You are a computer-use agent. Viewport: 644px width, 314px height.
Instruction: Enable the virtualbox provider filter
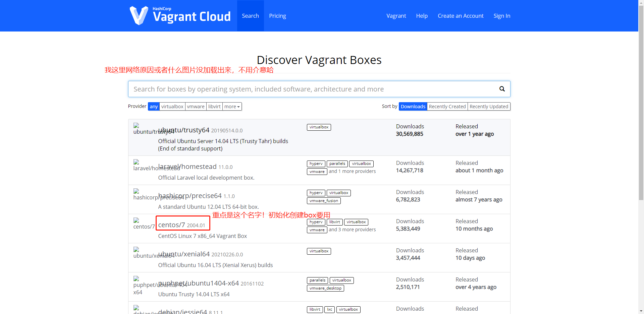click(x=172, y=106)
